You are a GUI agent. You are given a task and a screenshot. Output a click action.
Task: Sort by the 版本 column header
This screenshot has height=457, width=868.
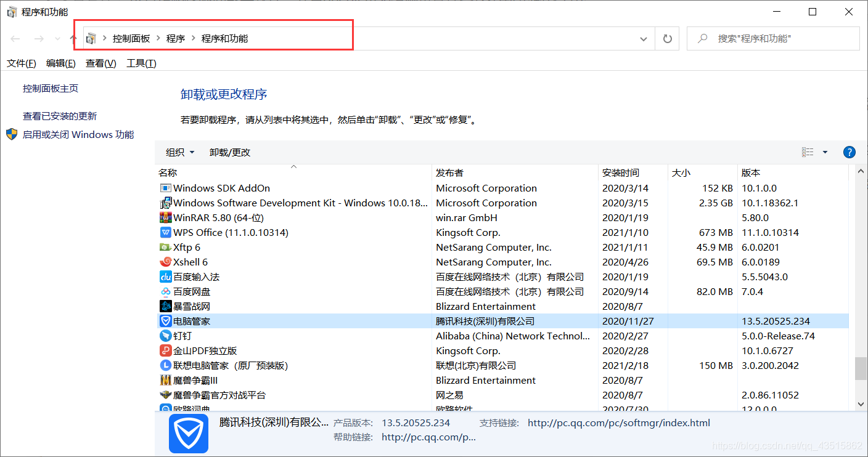click(793, 172)
